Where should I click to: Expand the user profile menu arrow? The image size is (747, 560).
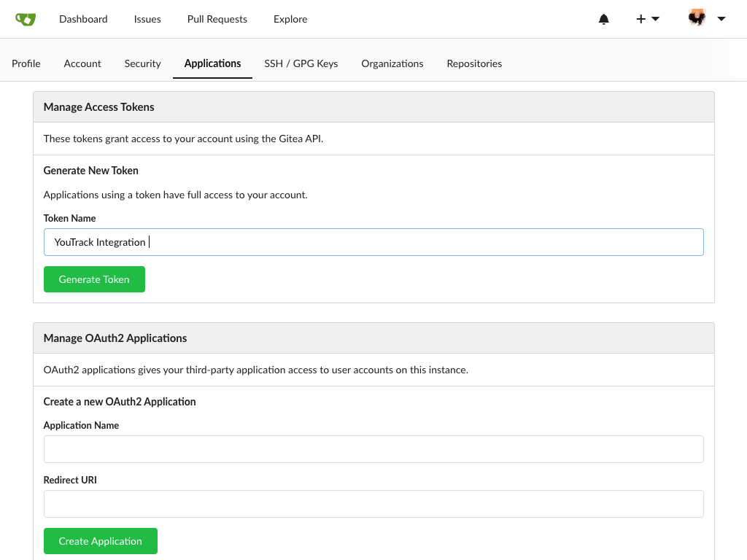click(x=721, y=19)
